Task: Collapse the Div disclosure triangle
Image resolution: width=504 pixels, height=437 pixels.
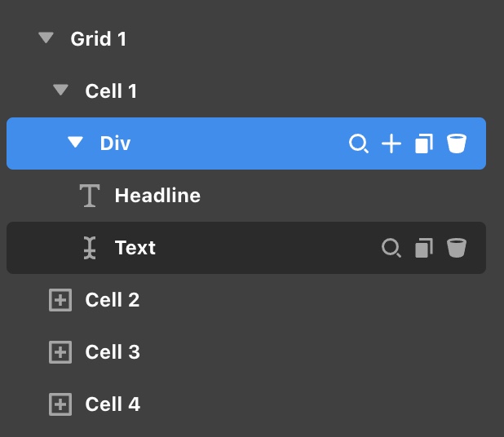Action: (x=76, y=142)
